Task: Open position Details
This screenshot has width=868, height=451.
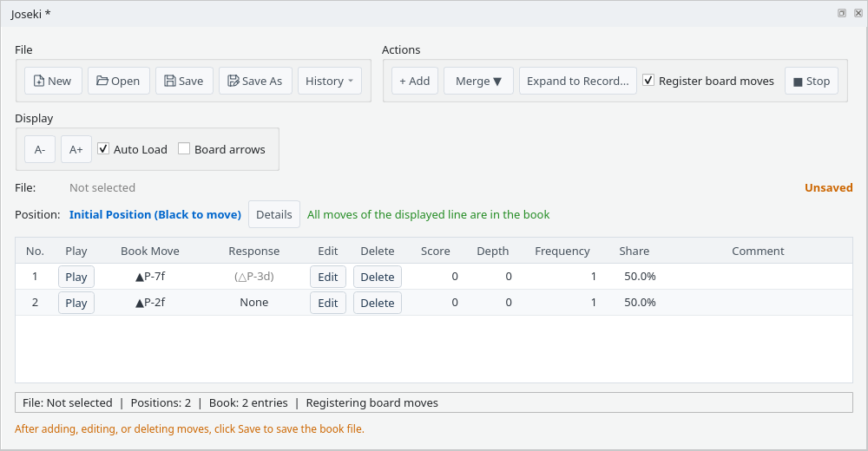Action: [x=274, y=214]
